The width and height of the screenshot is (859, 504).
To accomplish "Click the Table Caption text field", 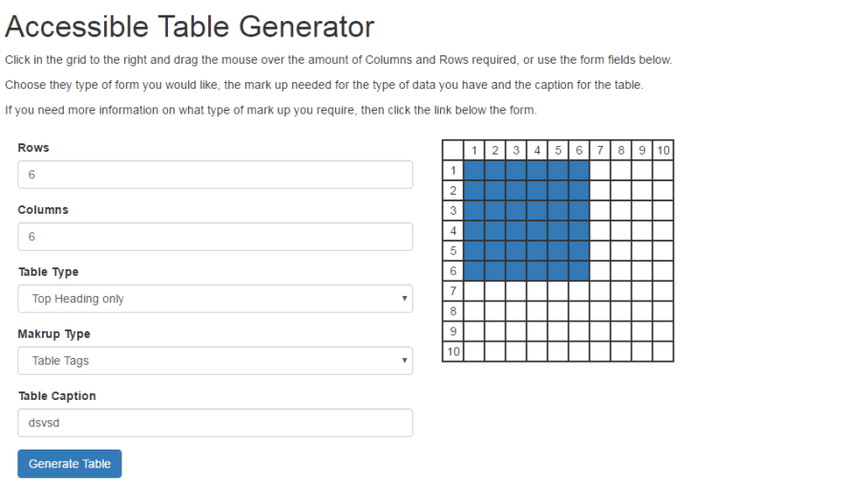I will coord(215,423).
